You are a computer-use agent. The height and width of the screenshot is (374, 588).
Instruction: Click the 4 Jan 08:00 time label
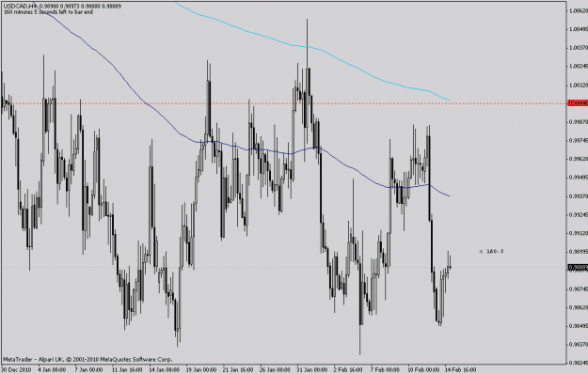(x=52, y=370)
